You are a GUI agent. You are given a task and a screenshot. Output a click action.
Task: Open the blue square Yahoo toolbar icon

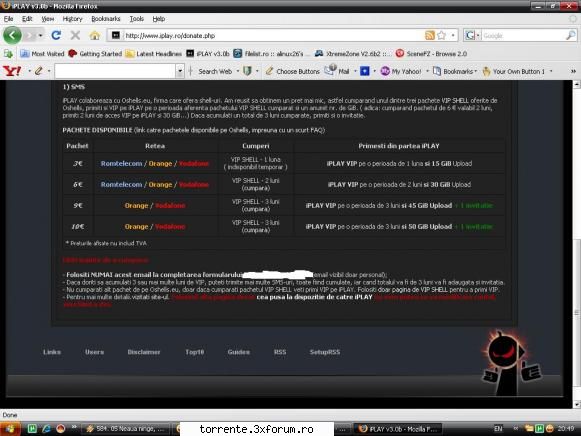click(365, 71)
